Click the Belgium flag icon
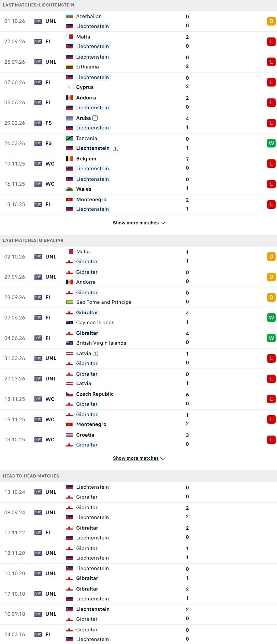277x644 pixels. 69,159
